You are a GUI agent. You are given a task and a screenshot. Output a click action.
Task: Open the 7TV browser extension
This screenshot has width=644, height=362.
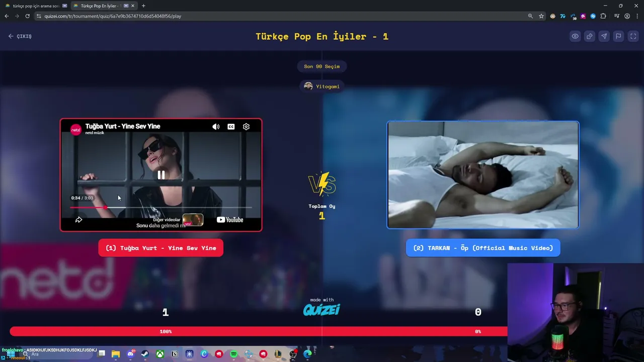point(563,16)
